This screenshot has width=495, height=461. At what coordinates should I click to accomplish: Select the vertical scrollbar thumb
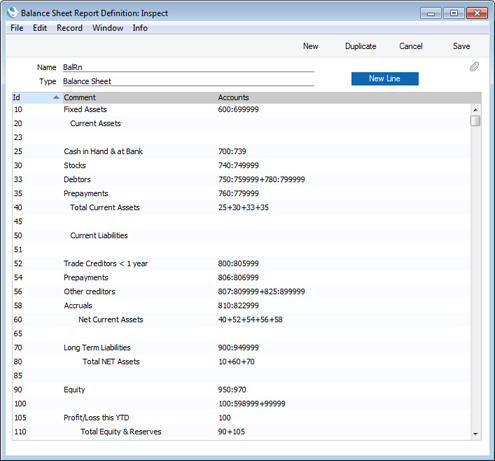(x=475, y=121)
